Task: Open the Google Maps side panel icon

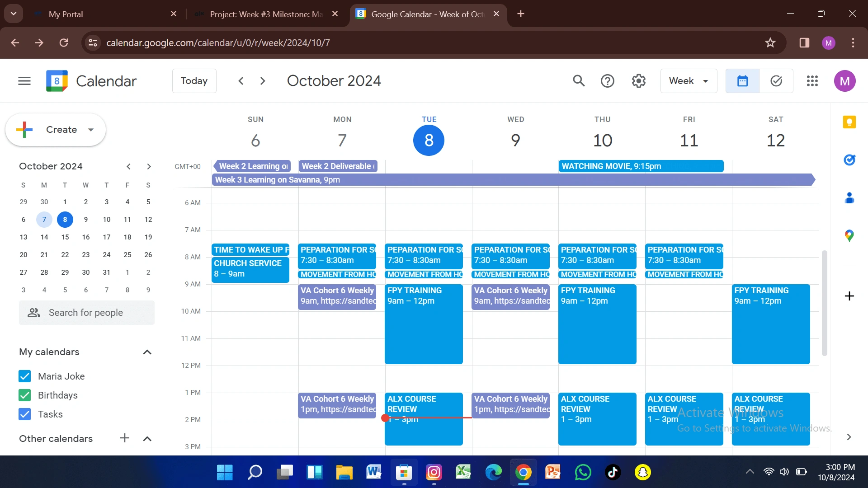Action: [849, 235]
